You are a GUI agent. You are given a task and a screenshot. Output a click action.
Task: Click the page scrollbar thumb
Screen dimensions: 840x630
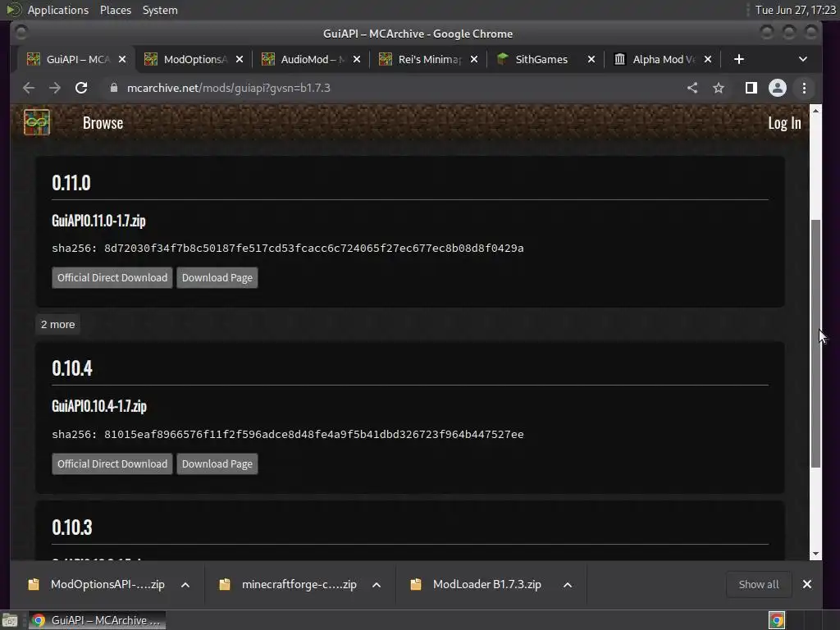coord(815,344)
